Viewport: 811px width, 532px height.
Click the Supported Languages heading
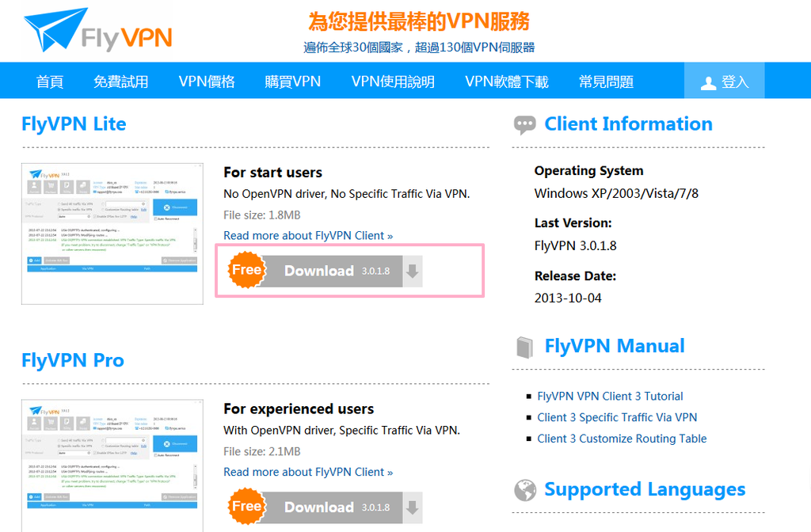click(645, 489)
